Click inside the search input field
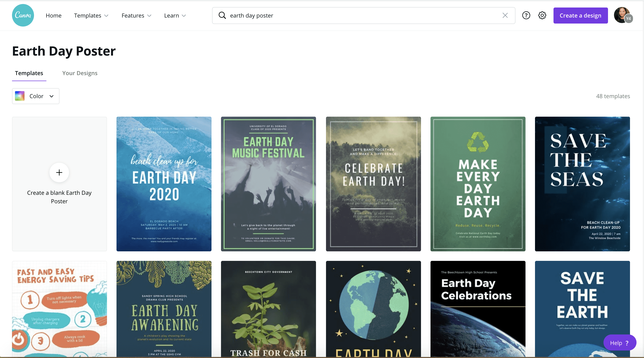Screen dimensions: 644x358 [325, 15]
